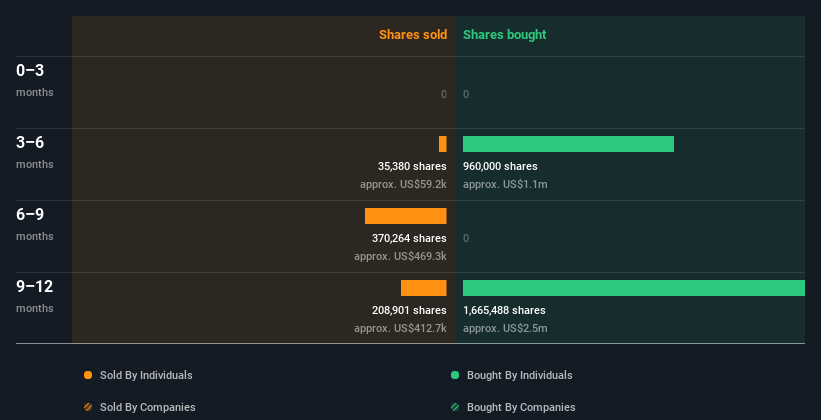Select the 'Sold By Companies' legend label
The height and width of the screenshot is (420, 821).
[148, 407]
